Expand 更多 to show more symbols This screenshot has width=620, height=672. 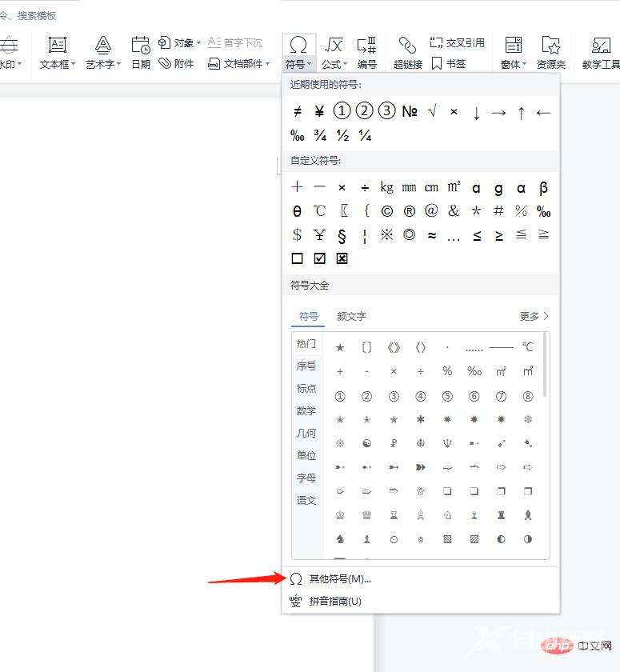[x=534, y=317]
